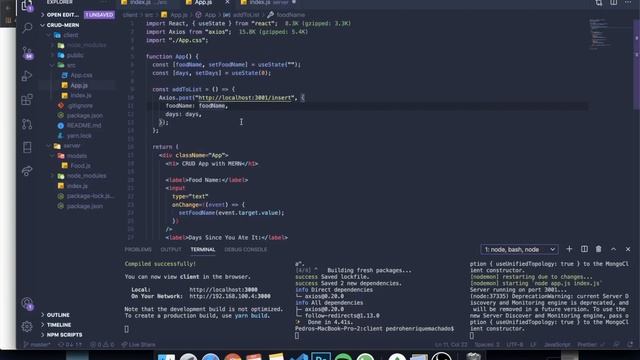
Task: Split the terminal panel
Action: (x=584, y=249)
